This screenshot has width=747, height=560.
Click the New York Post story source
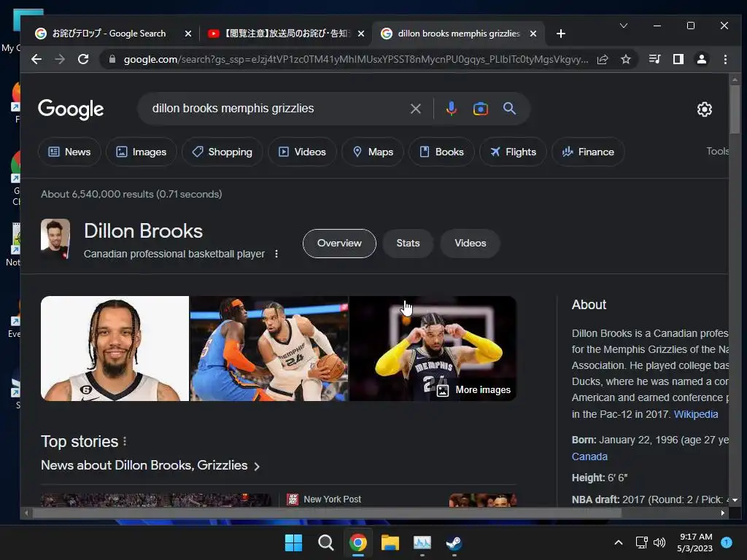(332, 499)
